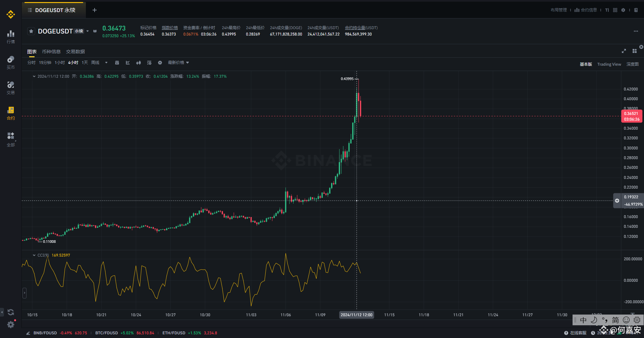Click the 2024/11/12 12:00 time axis marker
This screenshot has height=338, width=644.
357,315
